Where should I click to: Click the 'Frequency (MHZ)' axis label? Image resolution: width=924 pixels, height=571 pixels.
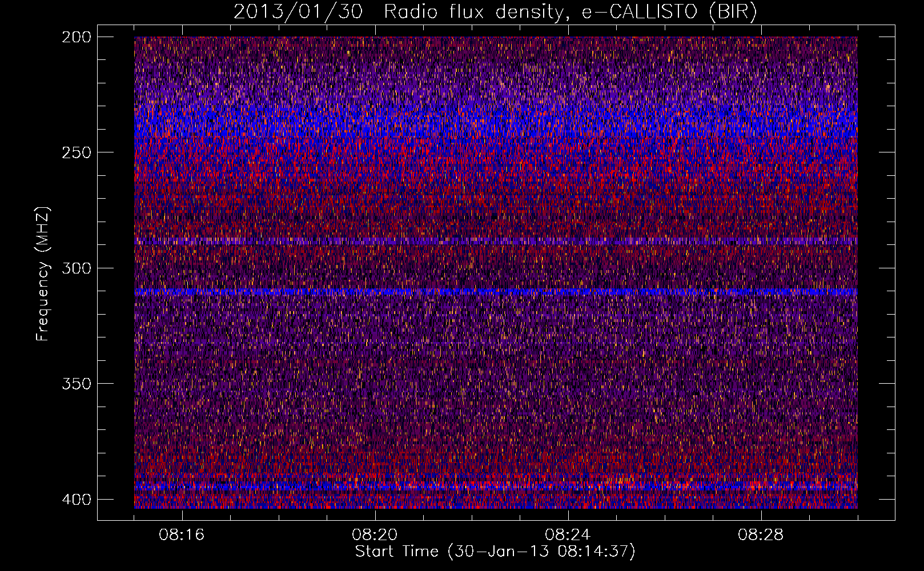click(x=43, y=274)
